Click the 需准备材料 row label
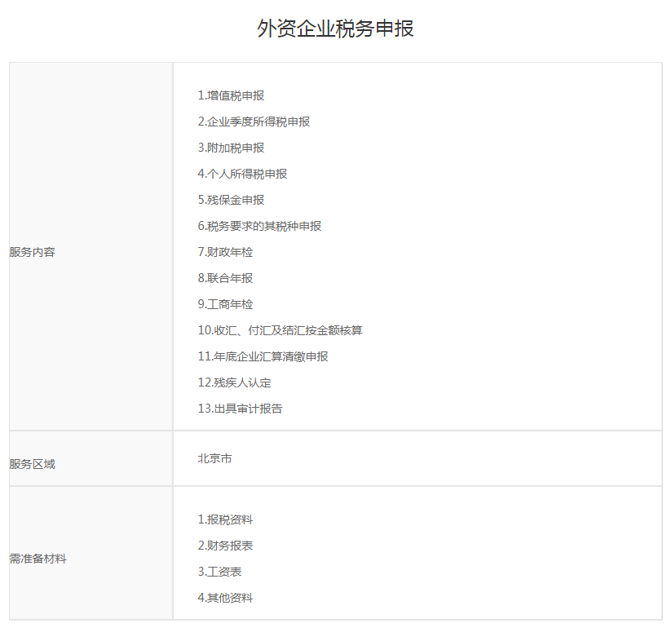This screenshot has height=632, width=672. coord(38,559)
